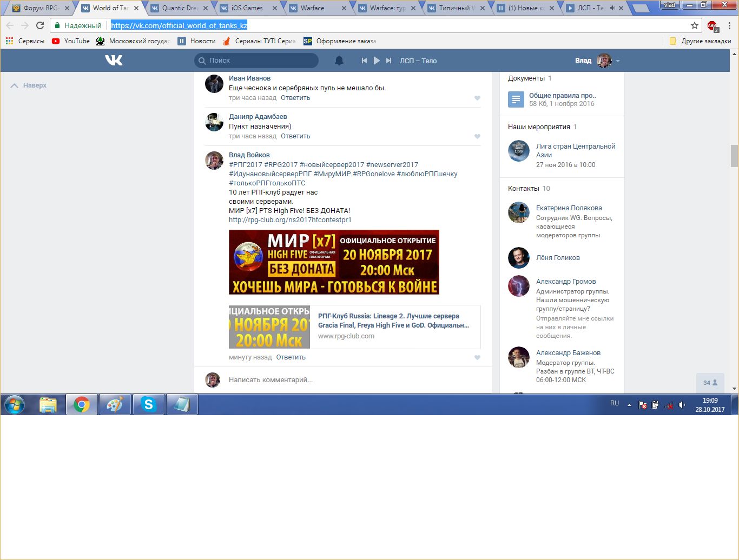Open the volume control in tray
The width and height of the screenshot is (739, 560).
(x=682, y=405)
